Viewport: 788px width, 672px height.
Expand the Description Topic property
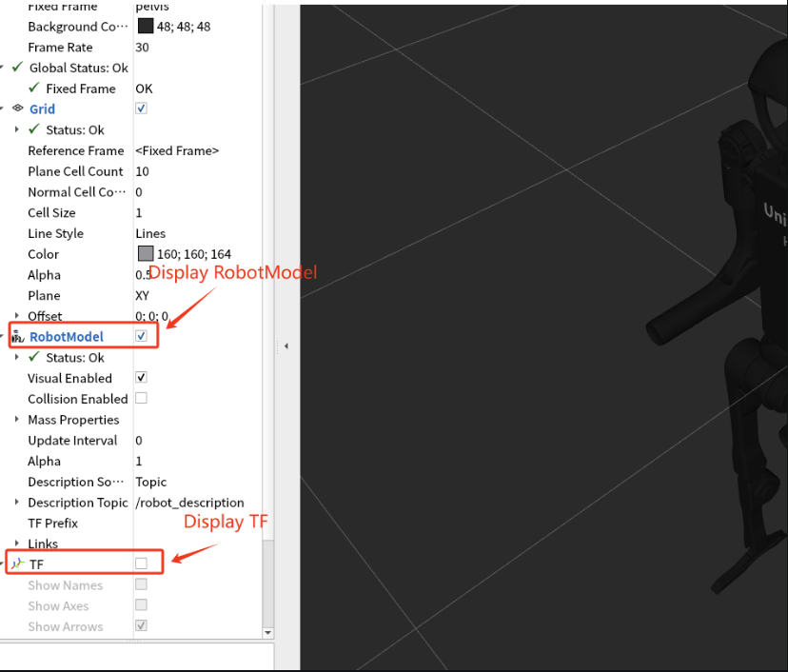click(17, 503)
